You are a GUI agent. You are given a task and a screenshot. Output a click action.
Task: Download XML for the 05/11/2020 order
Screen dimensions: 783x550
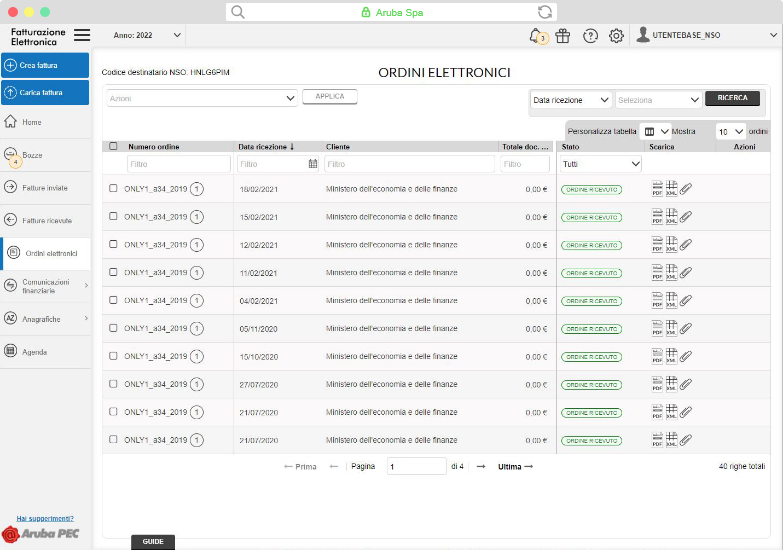pyautogui.click(x=672, y=329)
